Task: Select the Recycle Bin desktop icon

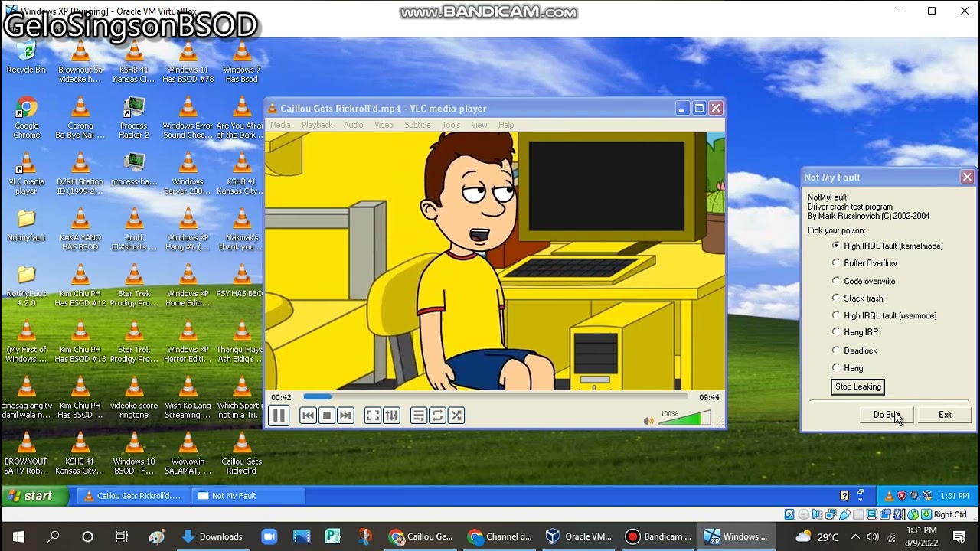Action: click(x=26, y=58)
